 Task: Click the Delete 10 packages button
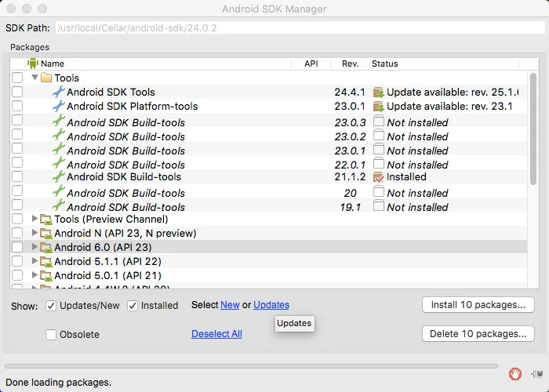click(x=478, y=334)
